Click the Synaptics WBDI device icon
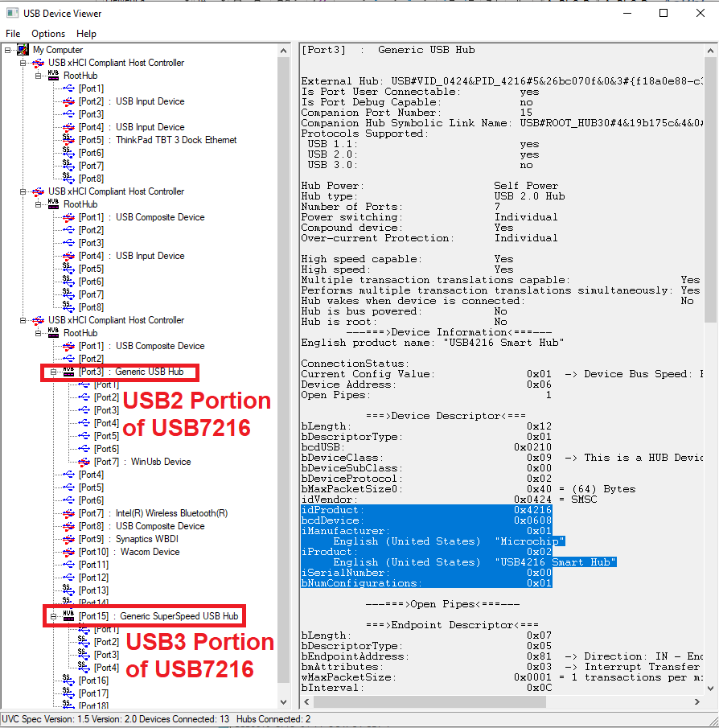Viewport: 719px width, 728px height. coord(68,539)
